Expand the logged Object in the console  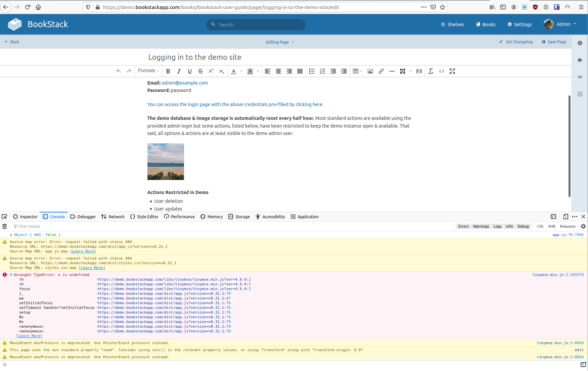click(10, 235)
